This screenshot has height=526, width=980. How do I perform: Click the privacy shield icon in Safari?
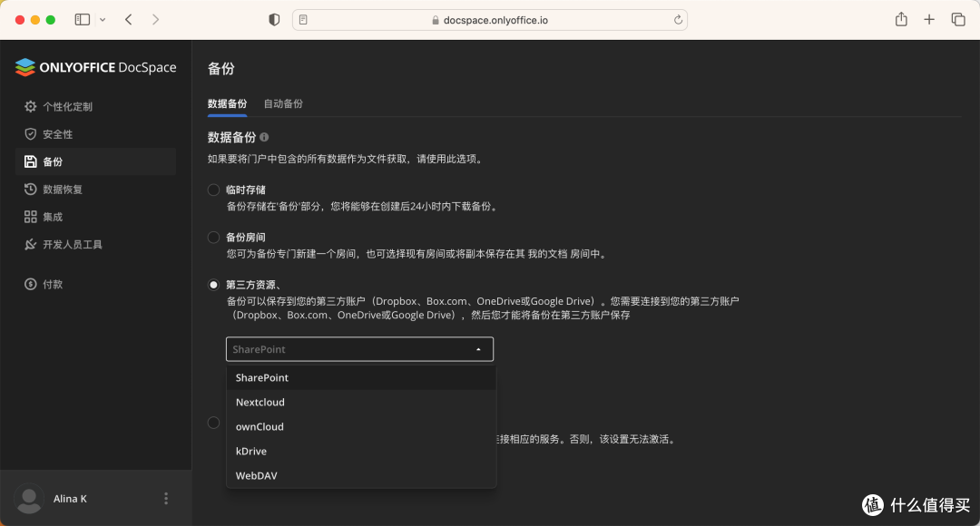(x=274, y=20)
